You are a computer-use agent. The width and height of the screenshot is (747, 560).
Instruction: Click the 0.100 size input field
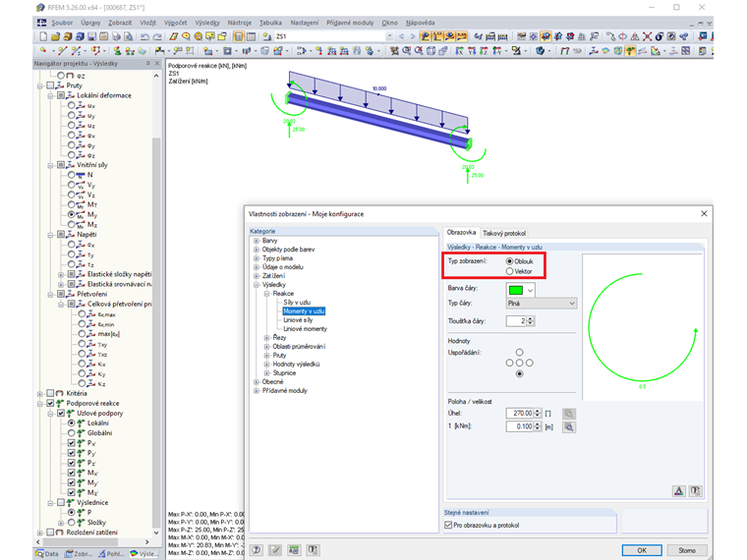520,426
